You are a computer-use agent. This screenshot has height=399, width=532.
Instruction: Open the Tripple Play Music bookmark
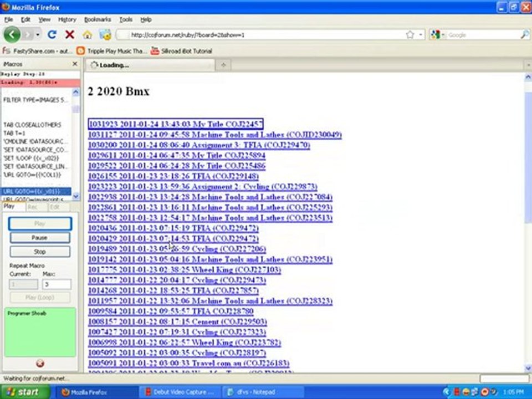pyautogui.click(x=111, y=51)
